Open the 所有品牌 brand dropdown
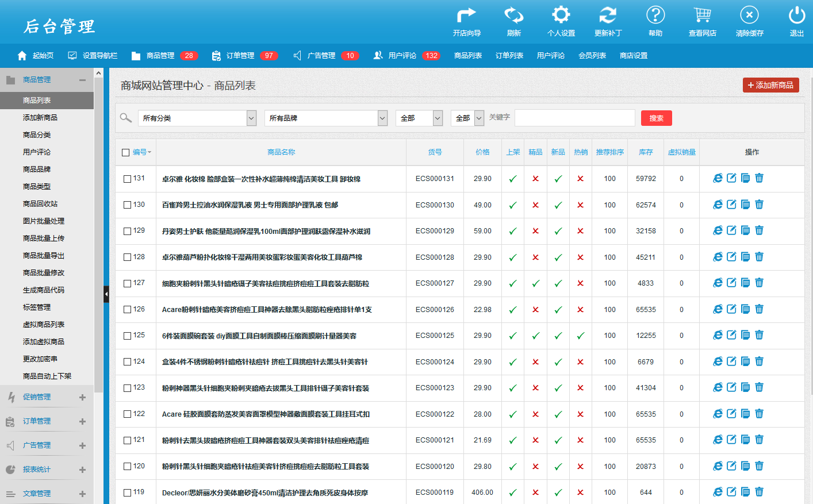The image size is (813, 504). click(325, 118)
